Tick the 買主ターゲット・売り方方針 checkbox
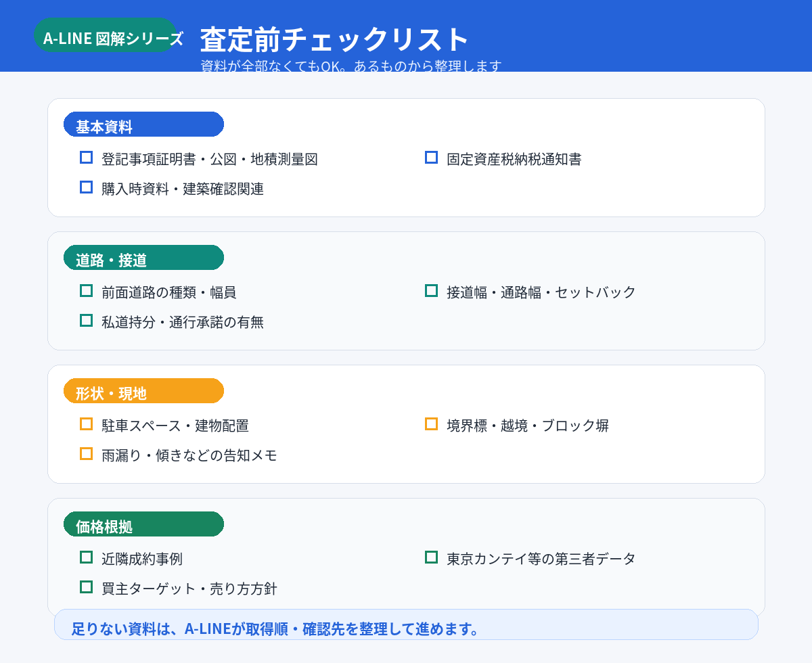Viewport: 812px width, 663px height. click(86, 587)
